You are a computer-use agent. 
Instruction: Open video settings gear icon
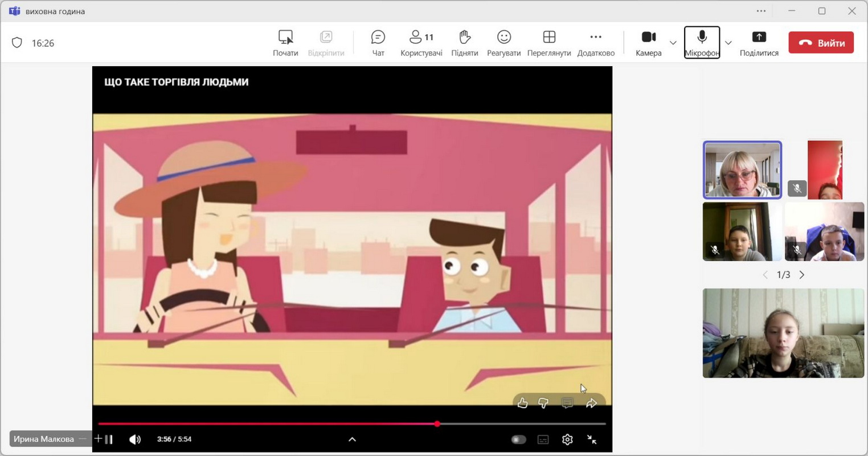567,439
